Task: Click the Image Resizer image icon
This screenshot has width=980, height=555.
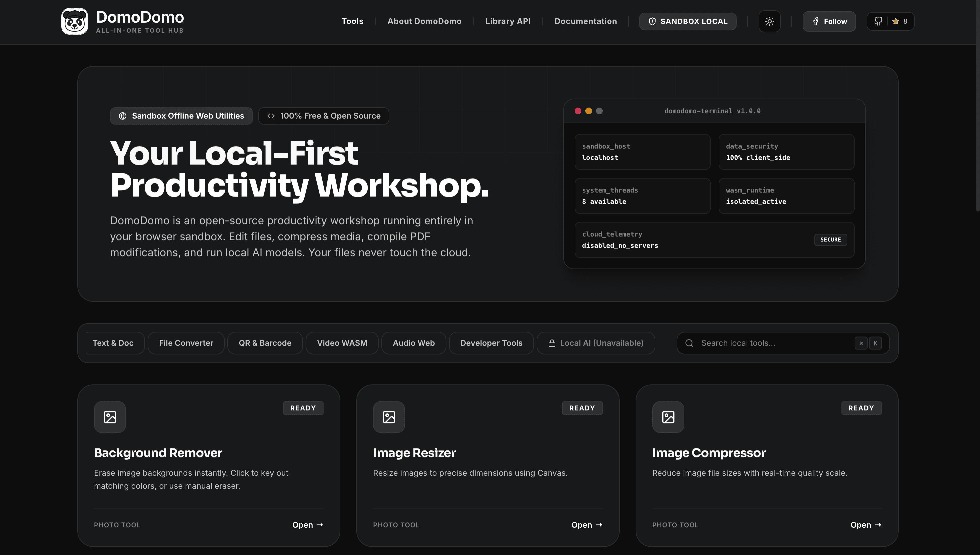Action: tap(389, 417)
